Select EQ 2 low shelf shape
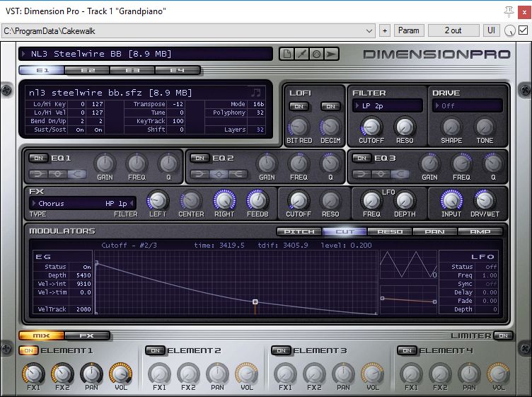The width and height of the screenshot is (532, 397). [199, 174]
